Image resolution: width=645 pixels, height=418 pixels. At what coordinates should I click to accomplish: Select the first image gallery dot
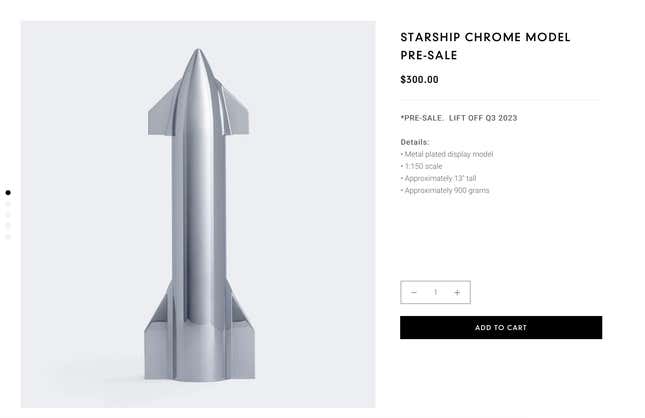click(x=8, y=192)
